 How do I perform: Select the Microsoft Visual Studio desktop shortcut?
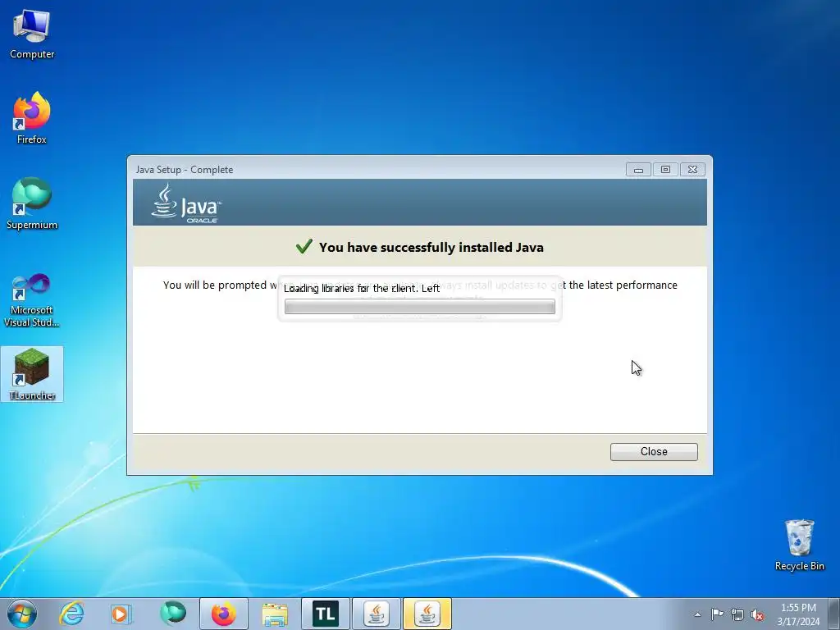point(32,300)
